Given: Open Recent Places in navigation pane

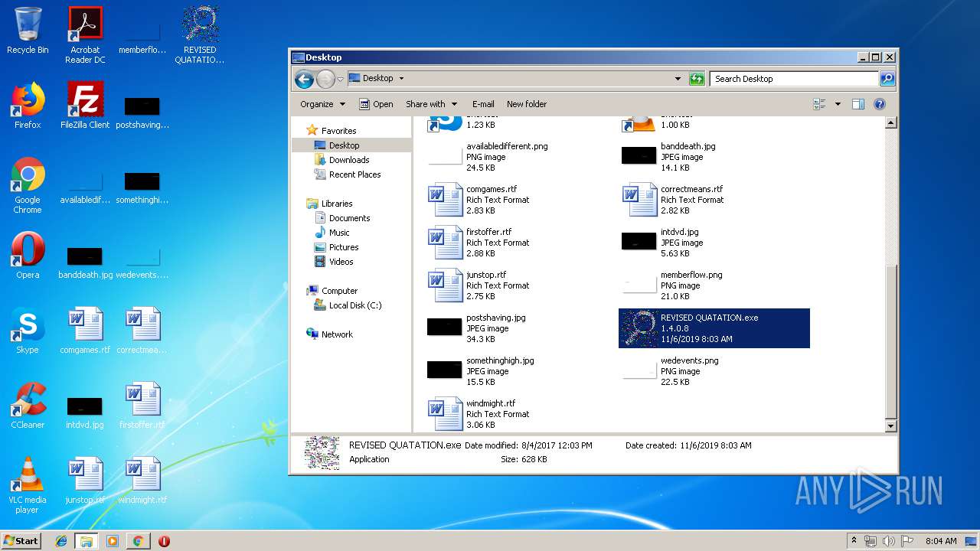Looking at the screenshot, I should coord(354,174).
